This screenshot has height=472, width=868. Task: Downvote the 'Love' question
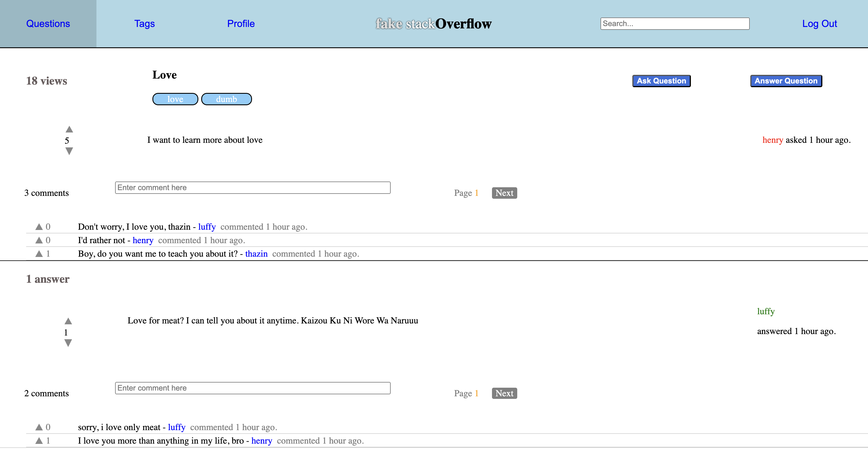69,151
